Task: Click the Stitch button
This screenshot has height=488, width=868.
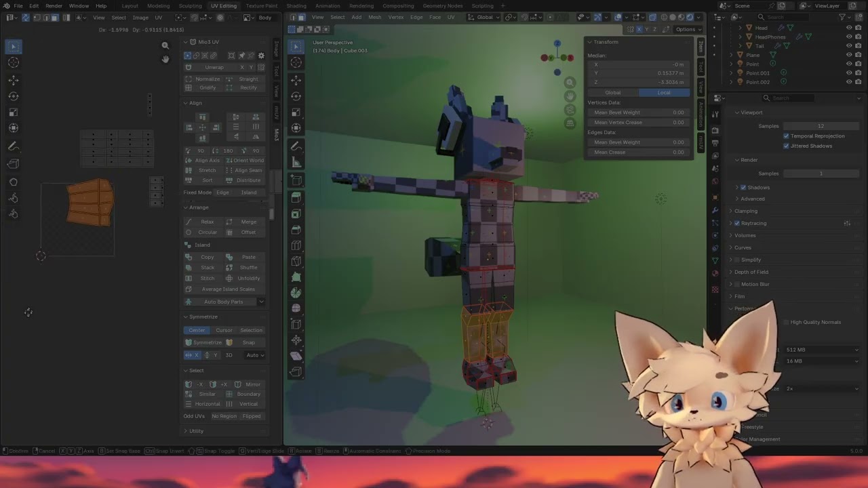Action: [x=204, y=279]
